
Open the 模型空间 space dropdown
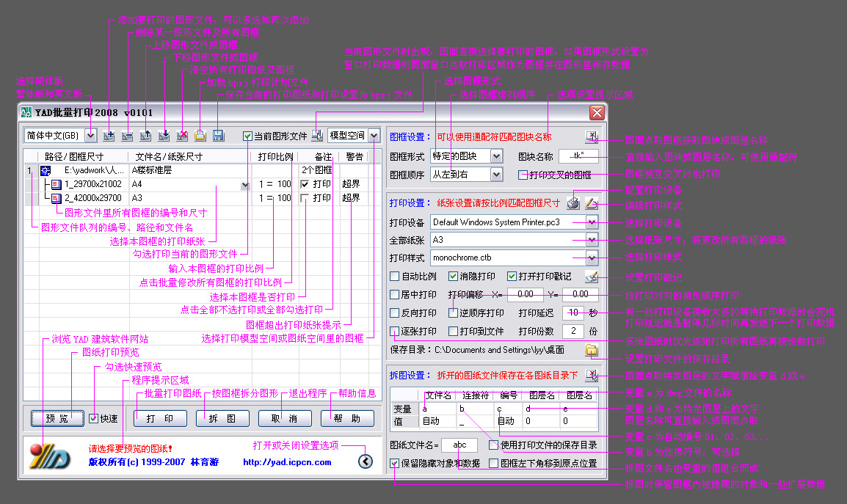tap(374, 136)
